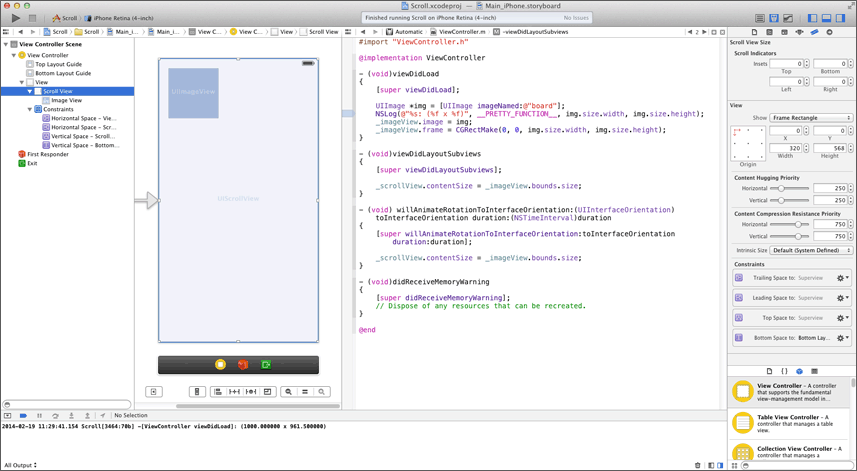Click the Width input field
This screenshot has height=471, width=857.
click(x=787, y=148)
